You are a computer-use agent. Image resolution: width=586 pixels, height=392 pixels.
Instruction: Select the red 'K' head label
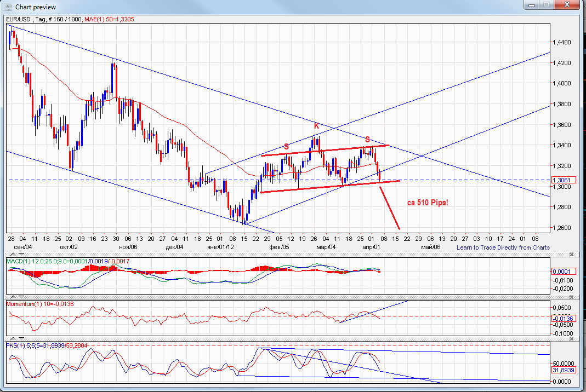[x=316, y=126]
